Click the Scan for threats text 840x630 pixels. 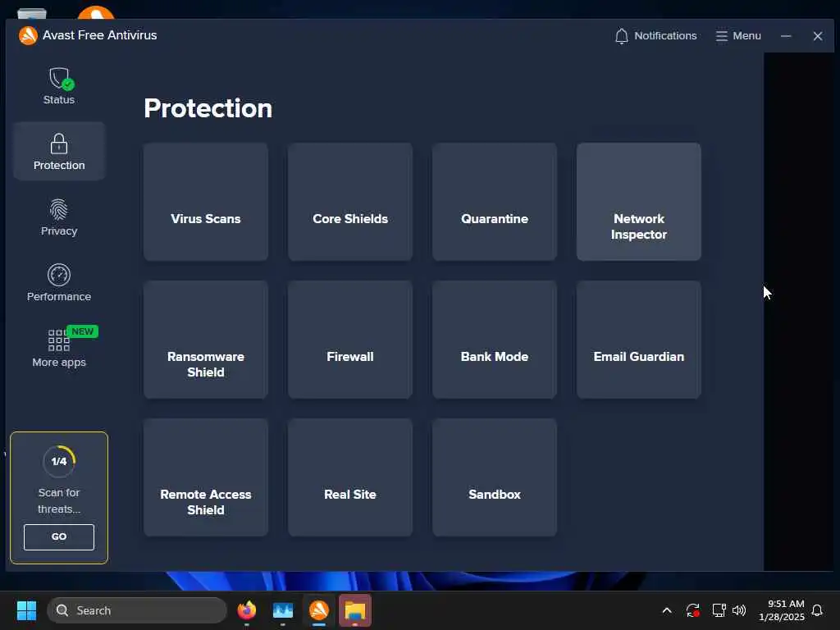click(59, 501)
